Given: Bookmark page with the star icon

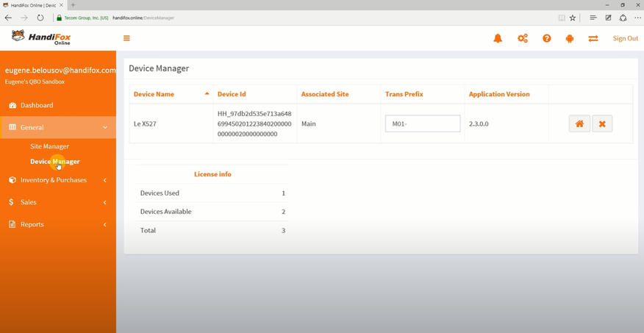Looking at the screenshot, I should (573, 18).
